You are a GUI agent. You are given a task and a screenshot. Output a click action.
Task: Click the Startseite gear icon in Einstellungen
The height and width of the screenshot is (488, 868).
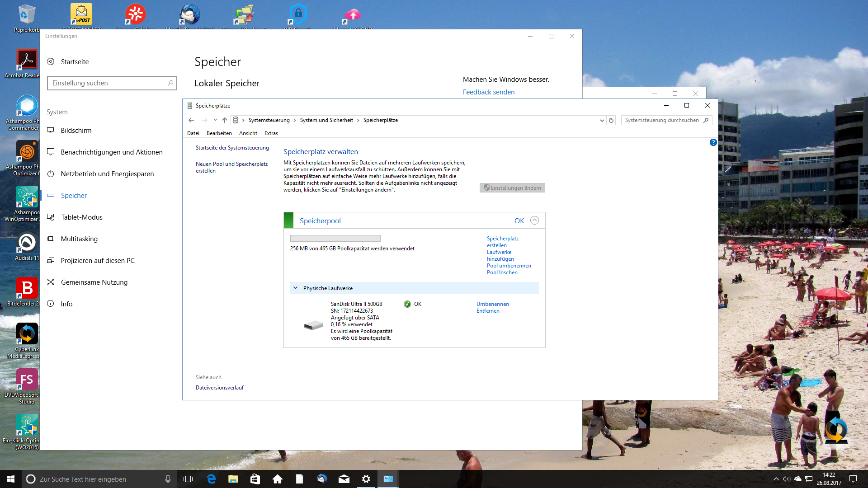(x=51, y=61)
